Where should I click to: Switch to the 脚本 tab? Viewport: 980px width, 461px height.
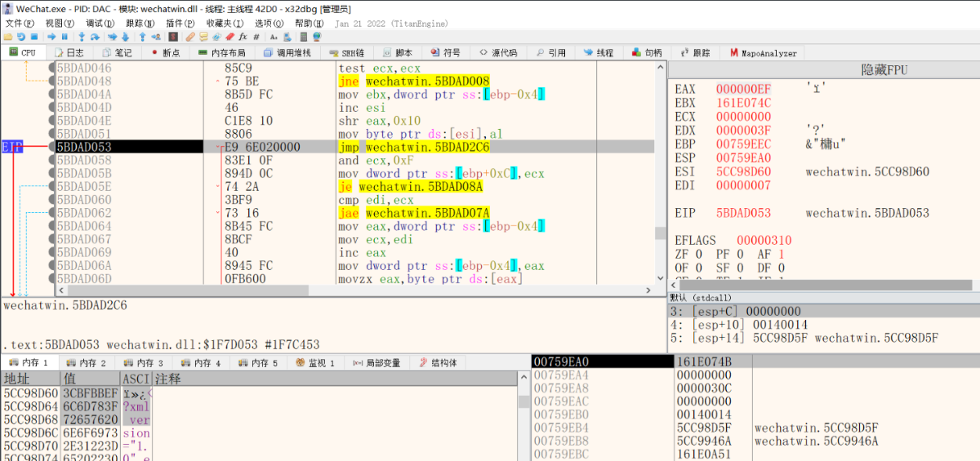[x=398, y=52]
